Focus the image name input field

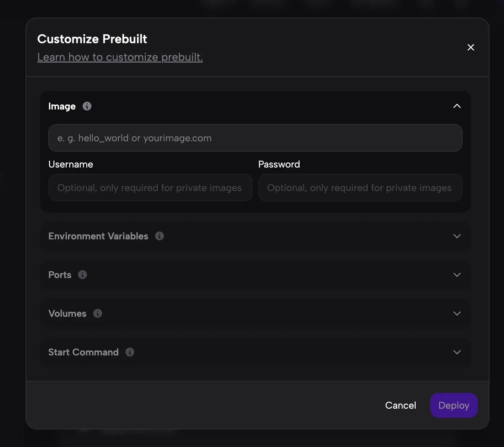point(255,138)
